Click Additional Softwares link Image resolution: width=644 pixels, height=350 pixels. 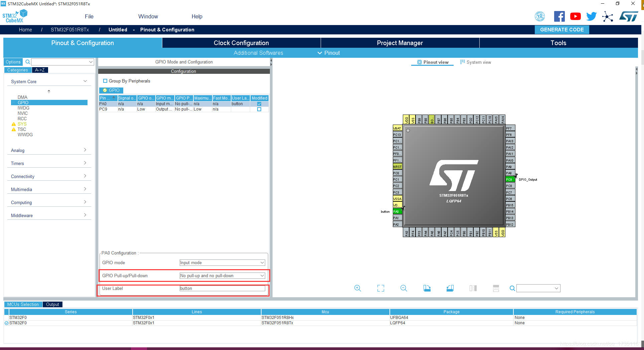click(x=258, y=53)
